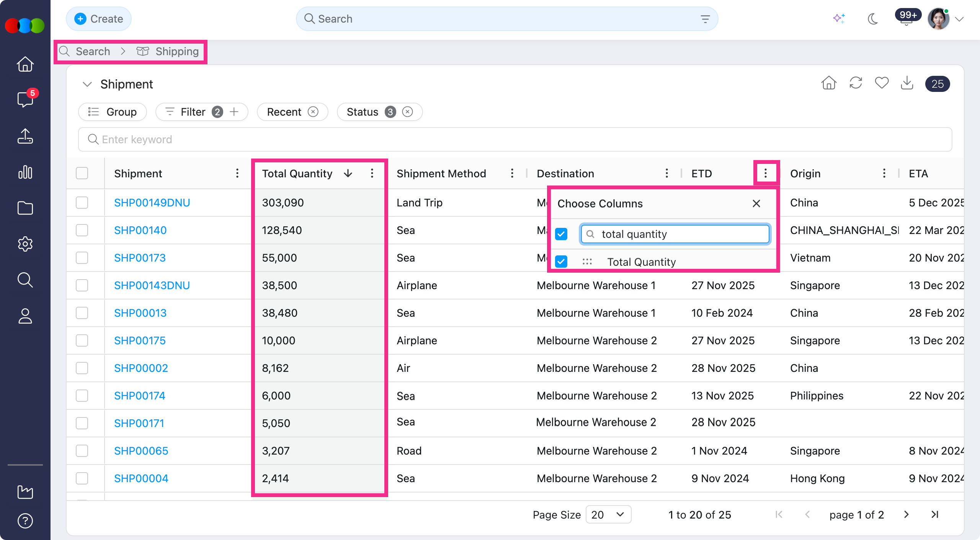
Task: Uncheck the Total Quantity column checkbox
Action: tap(561, 262)
